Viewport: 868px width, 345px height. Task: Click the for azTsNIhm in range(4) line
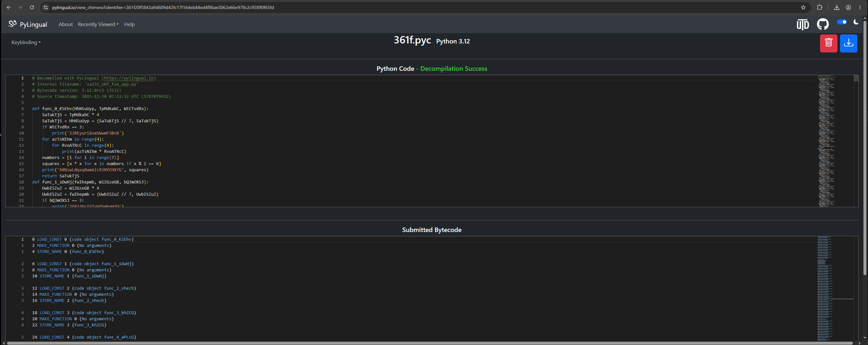click(x=73, y=139)
